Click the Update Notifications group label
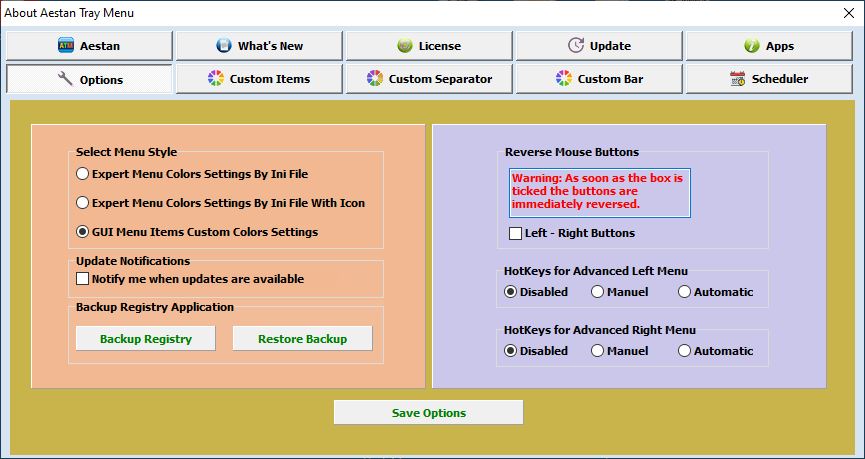This screenshot has width=865, height=459. click(132, 261)
